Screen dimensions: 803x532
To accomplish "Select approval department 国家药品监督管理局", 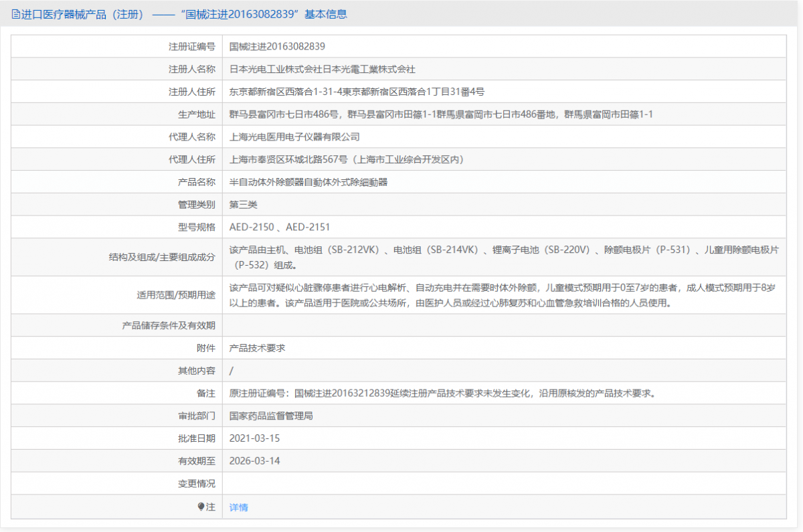I will (271, 416).
